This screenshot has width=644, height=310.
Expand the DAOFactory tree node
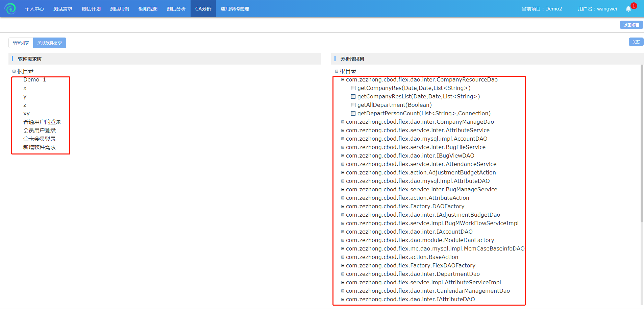pos(343,207)
